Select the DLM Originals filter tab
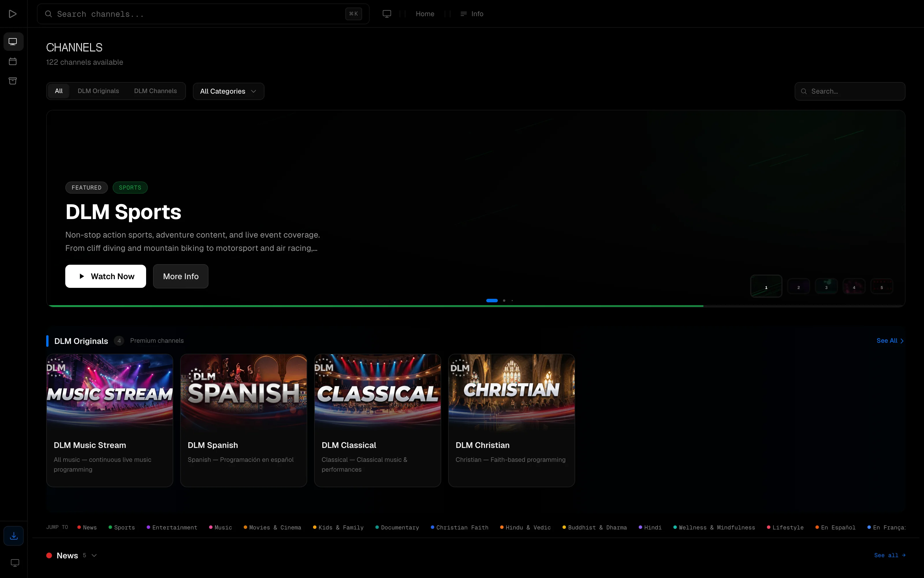 (x=98, y=91)
